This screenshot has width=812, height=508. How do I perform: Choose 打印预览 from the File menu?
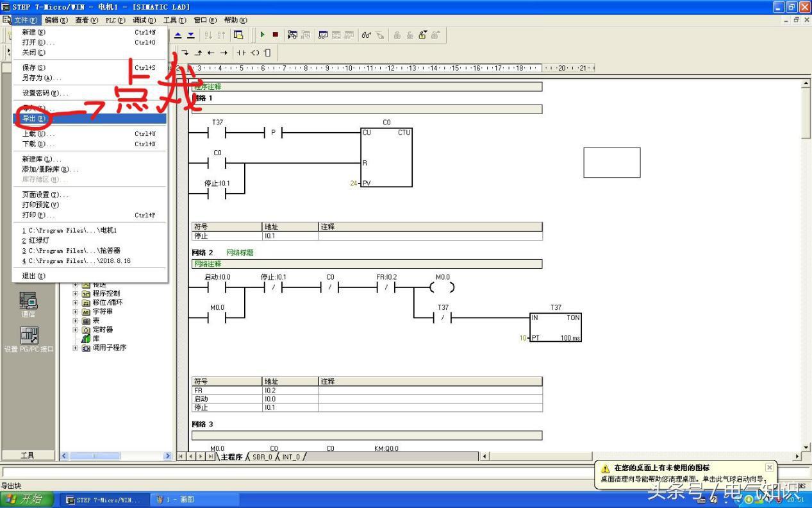[90, 205]
